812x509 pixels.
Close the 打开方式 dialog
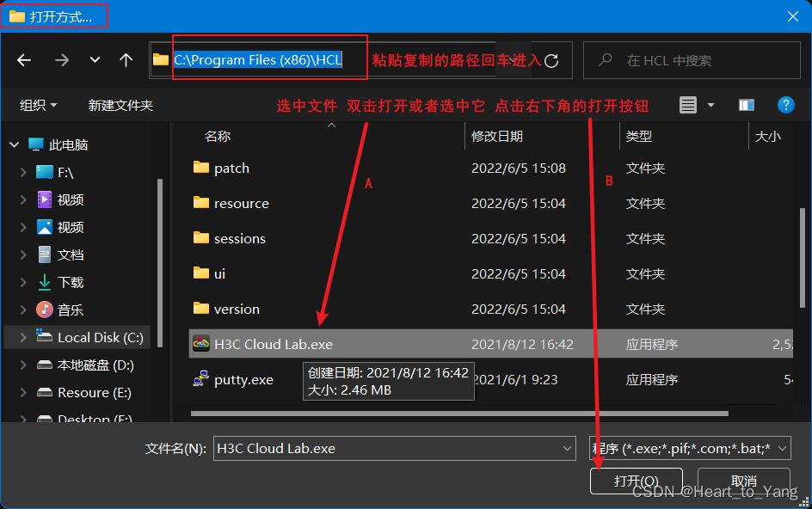(793, 16)
